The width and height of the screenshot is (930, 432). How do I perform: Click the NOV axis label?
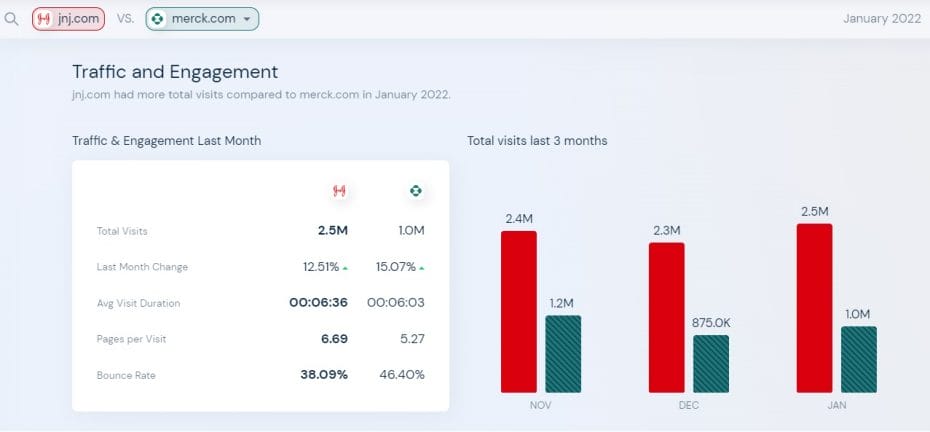pos(540,406)
